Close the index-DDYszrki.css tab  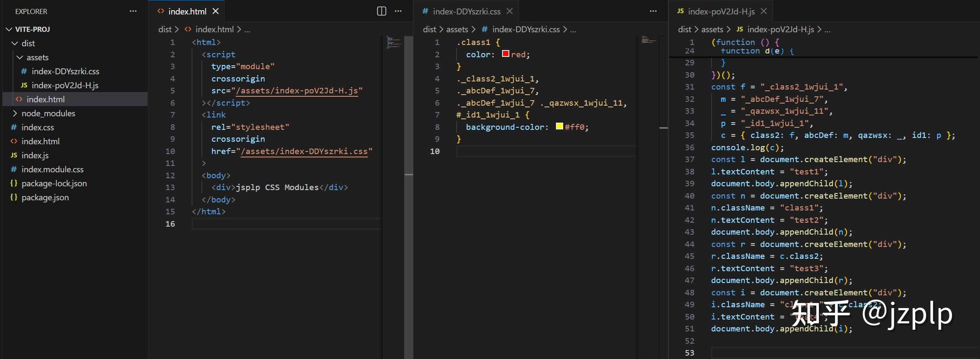pyautogui.click(x=510, y=11)
